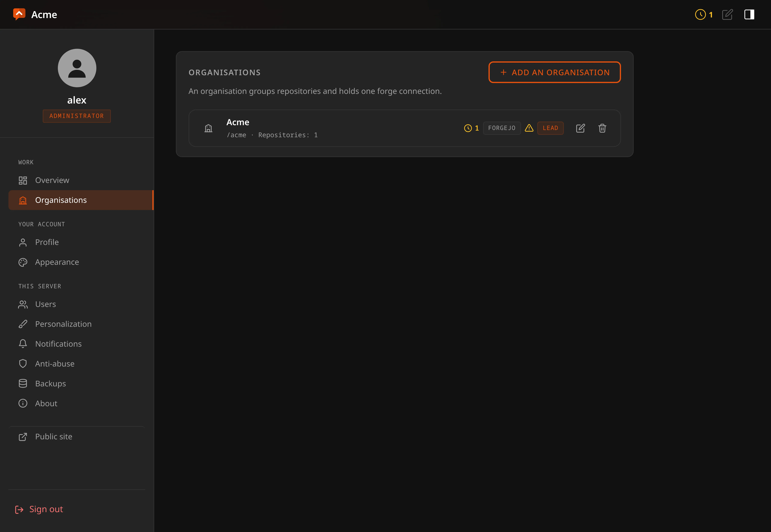
Task: Open the Users page
Action: [x=81, y=304]
